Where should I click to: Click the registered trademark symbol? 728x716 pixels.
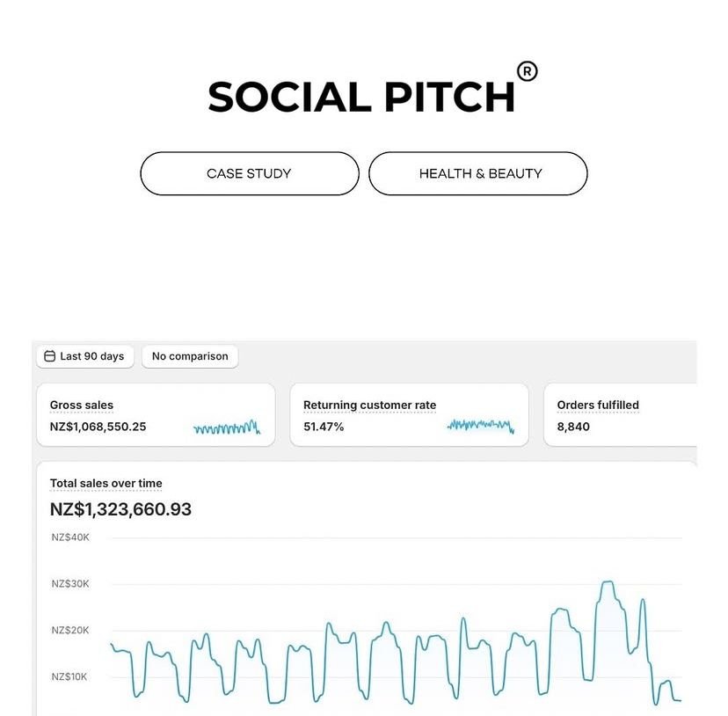coord(527,71)
